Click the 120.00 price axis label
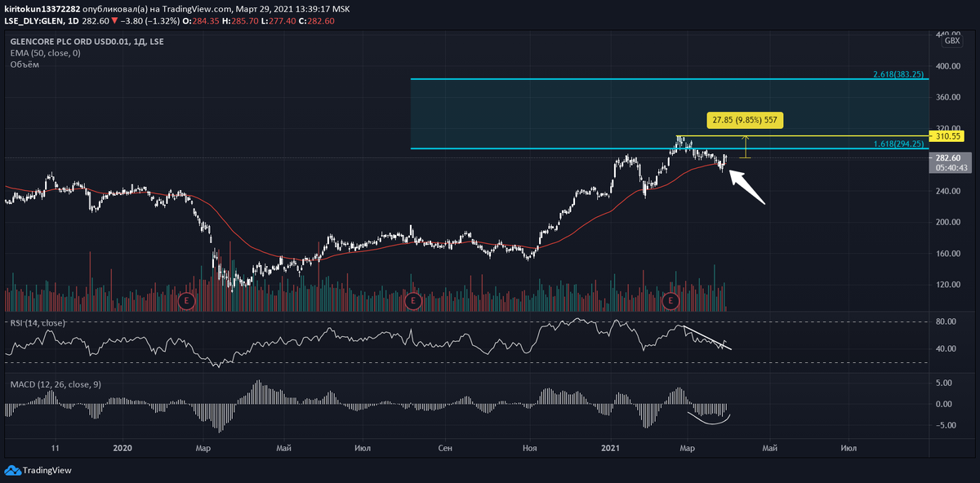 point(947,285)
